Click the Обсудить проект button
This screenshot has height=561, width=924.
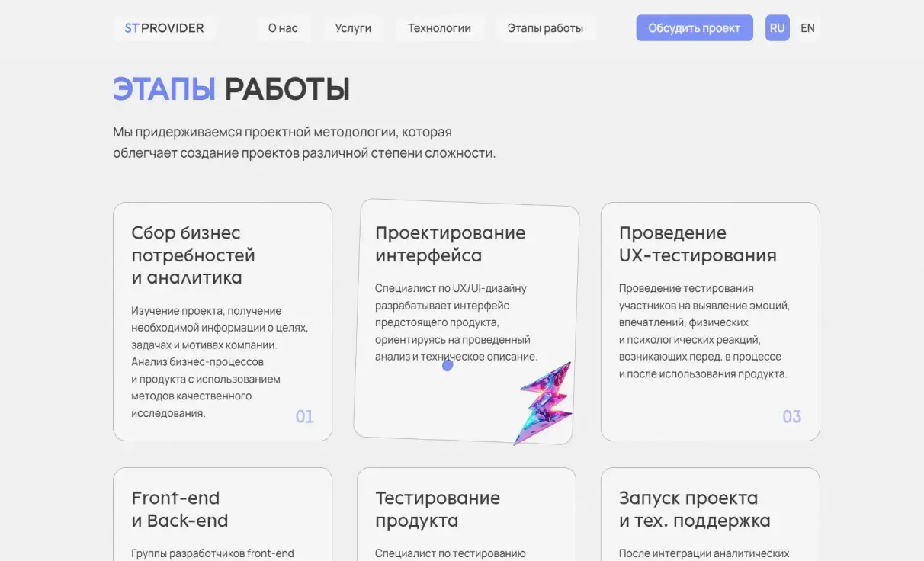click(695, 28)
